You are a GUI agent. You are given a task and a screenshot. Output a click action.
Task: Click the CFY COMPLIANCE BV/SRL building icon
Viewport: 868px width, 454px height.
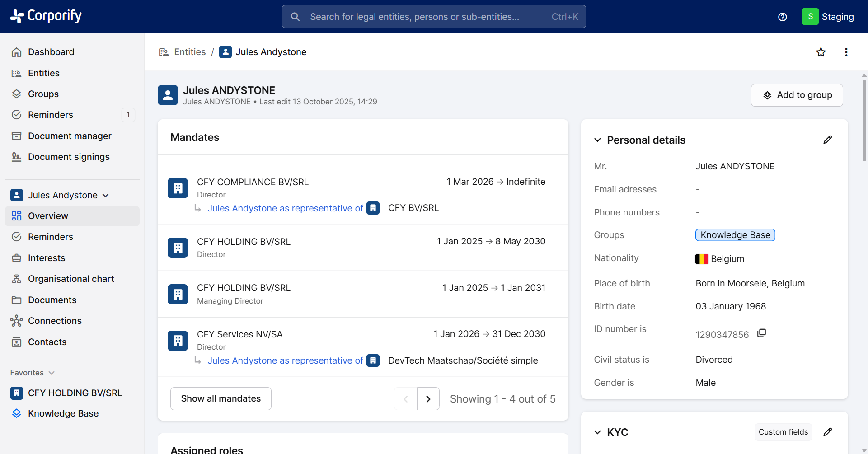click(178, 188)
